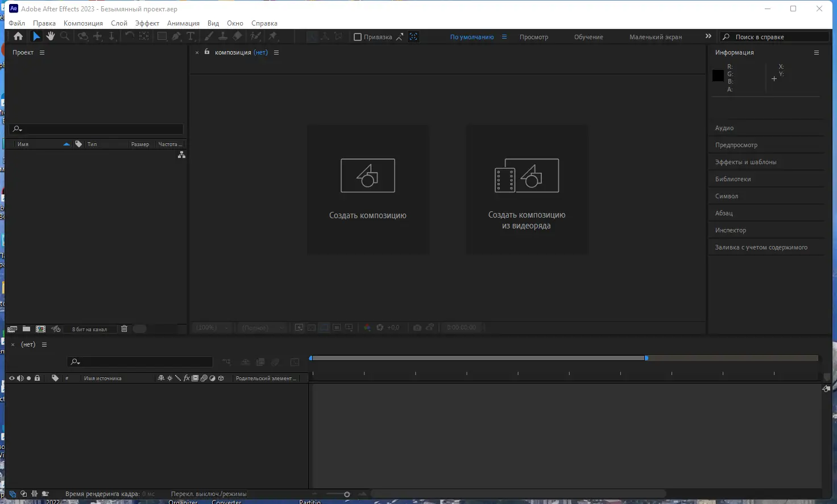Open the 100% magnification dropdown
This screenshot has width=837, height=504.
pyautogui.click(x=212, y=327)
